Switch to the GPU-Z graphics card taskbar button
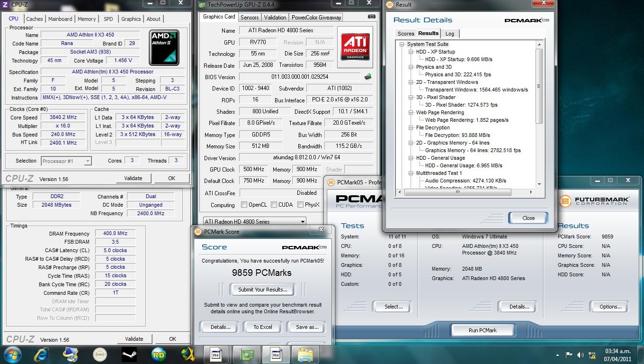The width and height of the screenshot is (644, 364). click(x=246, y=354)
